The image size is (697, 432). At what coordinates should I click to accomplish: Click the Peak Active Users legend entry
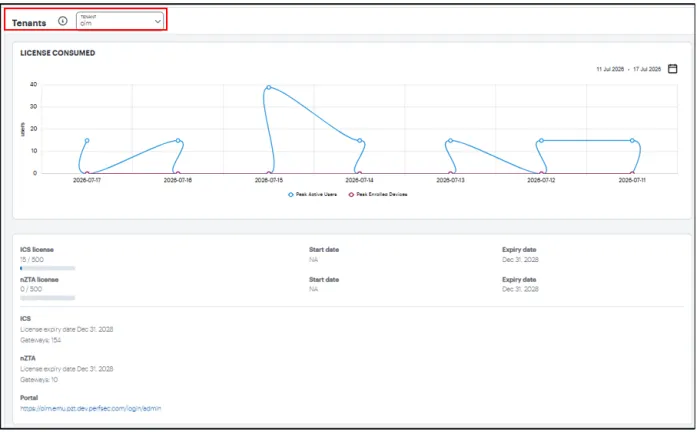(312, 195)
